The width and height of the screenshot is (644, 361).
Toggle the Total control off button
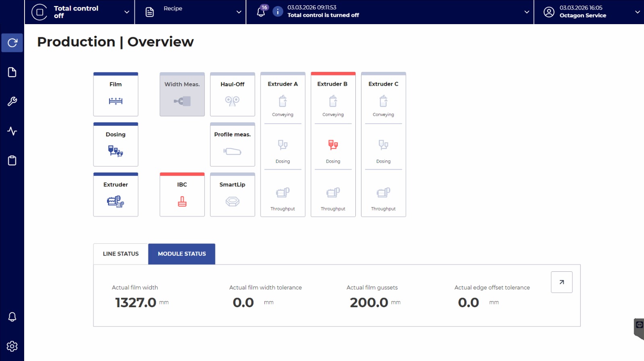pyautogui.click(x=39, y=12)
